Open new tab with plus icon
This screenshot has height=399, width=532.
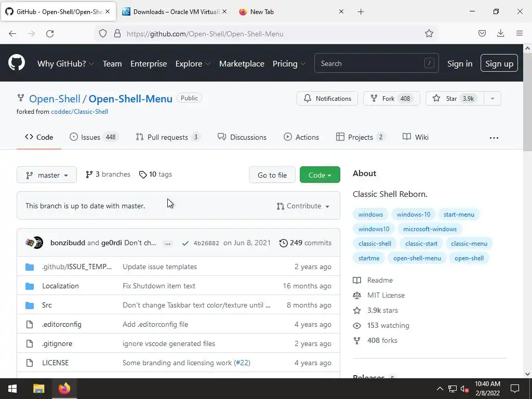click(361, 12)
